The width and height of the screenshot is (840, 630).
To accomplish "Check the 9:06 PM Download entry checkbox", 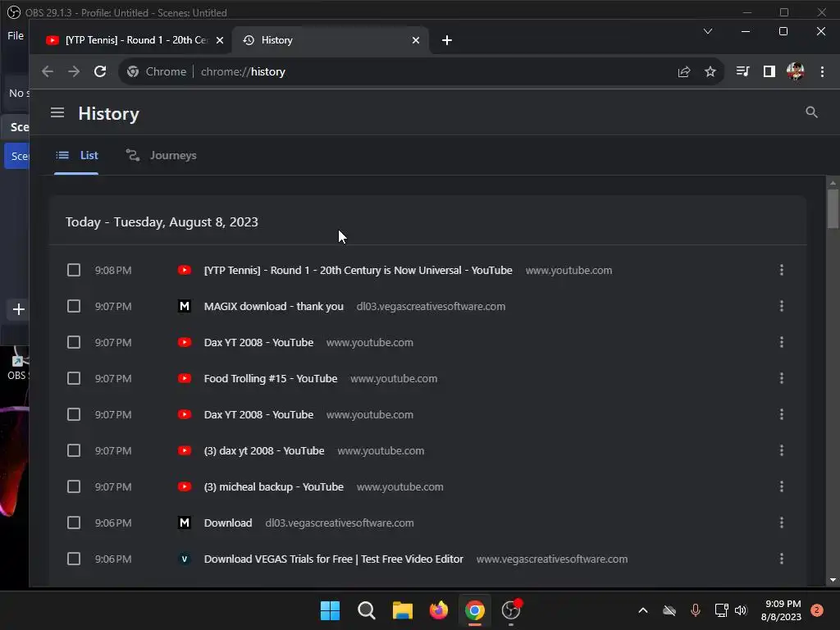I will pos(73,523).
